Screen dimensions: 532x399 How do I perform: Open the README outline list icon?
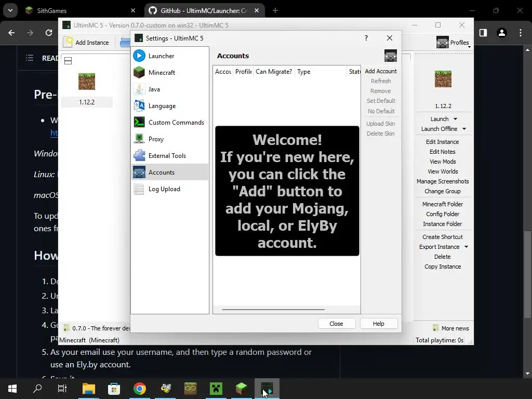tap(30, 58)
